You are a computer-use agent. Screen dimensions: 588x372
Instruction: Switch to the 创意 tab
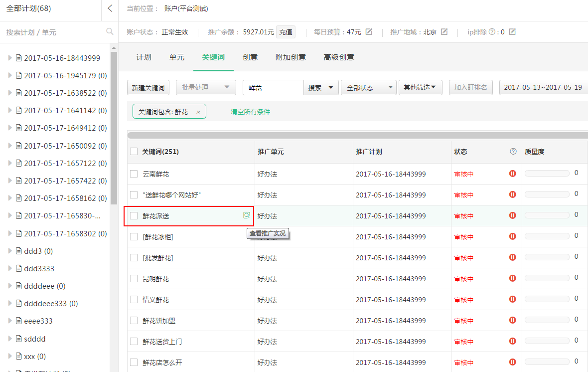pos(250,57)
